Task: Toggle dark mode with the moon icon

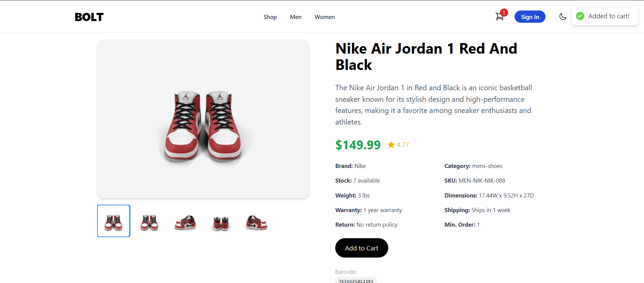Action: (x=563, y=16)
